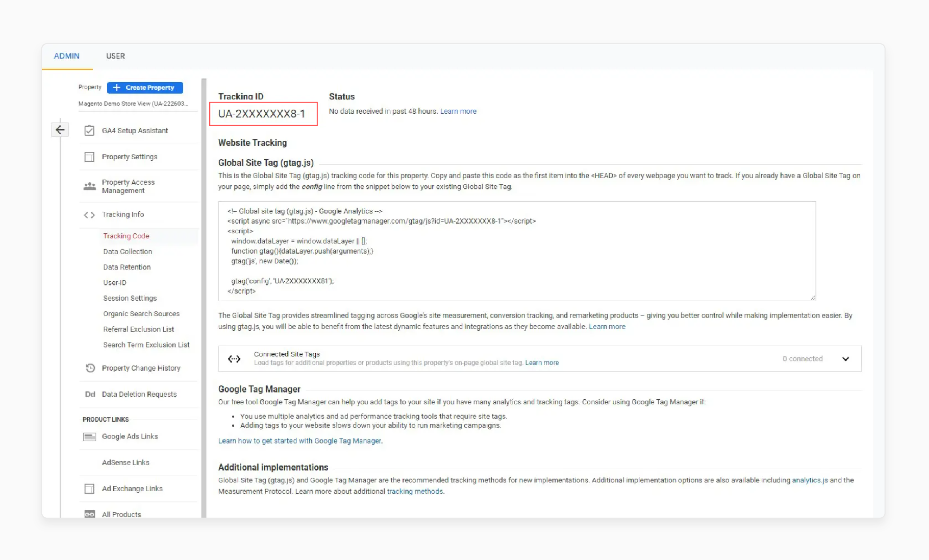Switch to the USER tab
Image resolution: width=929 pixels, height=560 pixels.
pyautogui.click(x=115, y=56)
